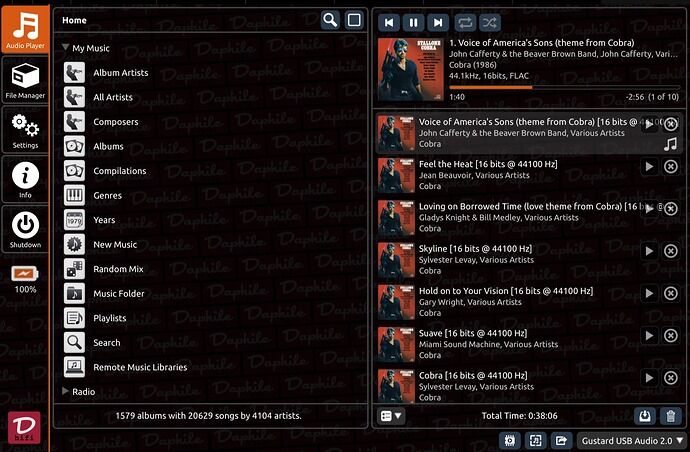
Task: Pause the currently playing track
Action: pos(413,21)
